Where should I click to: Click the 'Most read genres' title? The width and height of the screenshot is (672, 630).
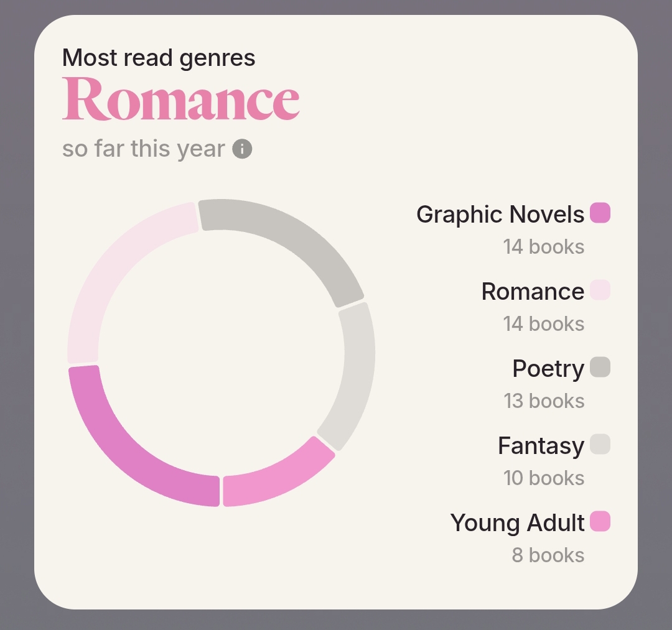pyautogui.click(x=159, y=58)
